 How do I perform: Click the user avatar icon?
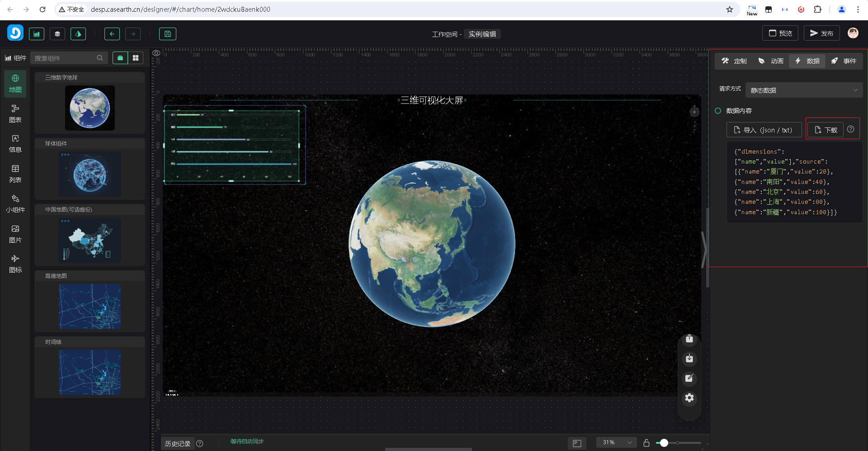853,33
